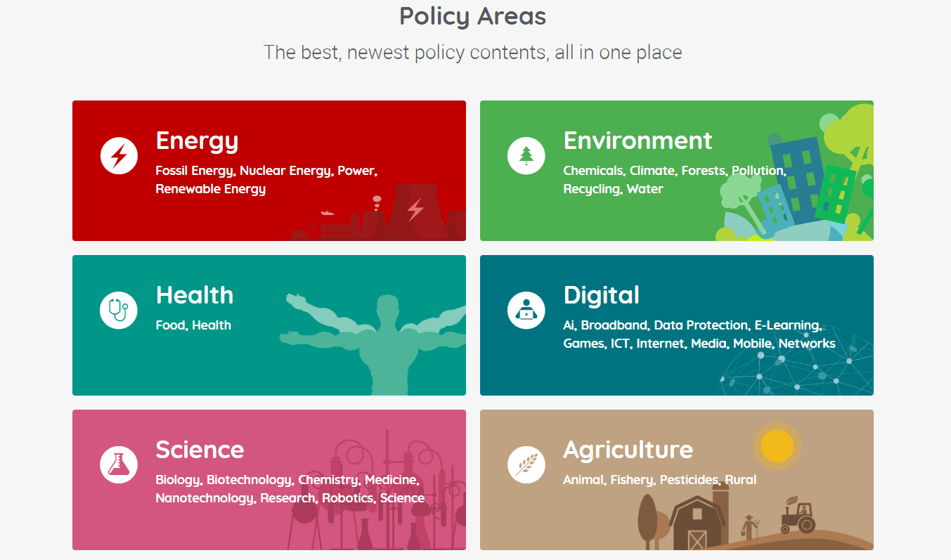Click the Health stethoscope icon

point(119,310)
